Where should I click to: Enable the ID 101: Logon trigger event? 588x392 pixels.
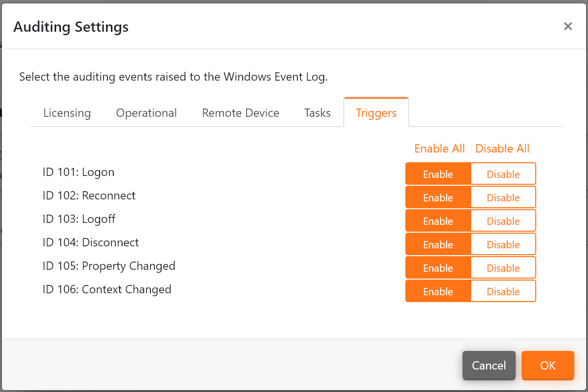438,174
